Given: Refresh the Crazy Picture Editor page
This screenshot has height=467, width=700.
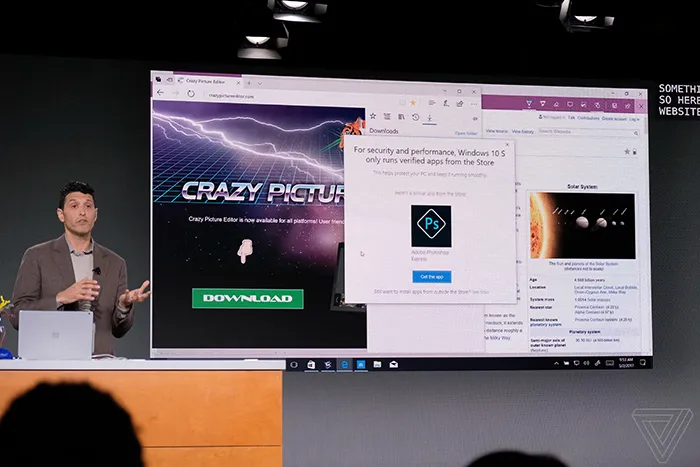Looking at the screenshot, I should pyautogui.click(x=190, y=93).
